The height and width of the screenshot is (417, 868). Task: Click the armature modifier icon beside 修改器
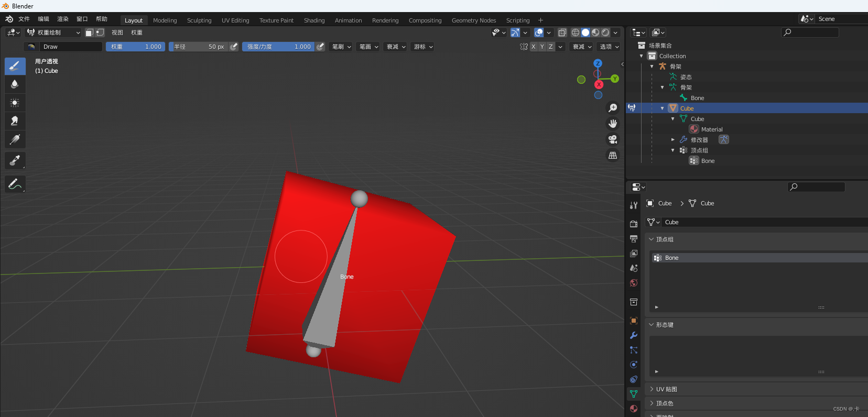click(x=724, y=139)
